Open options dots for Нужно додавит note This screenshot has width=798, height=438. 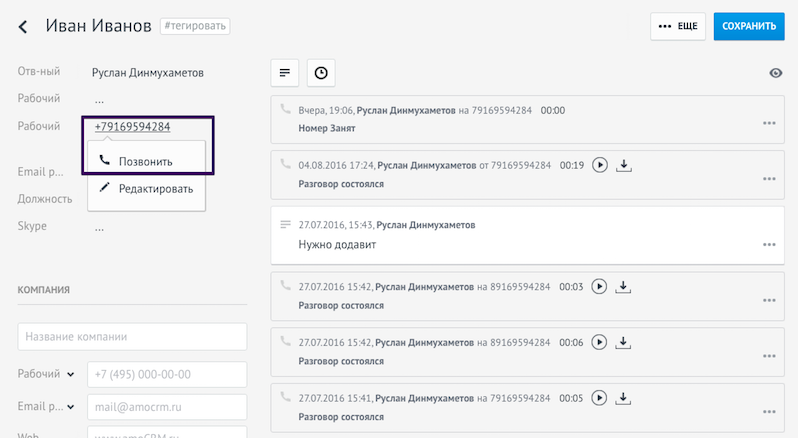(x=769, y=245)
